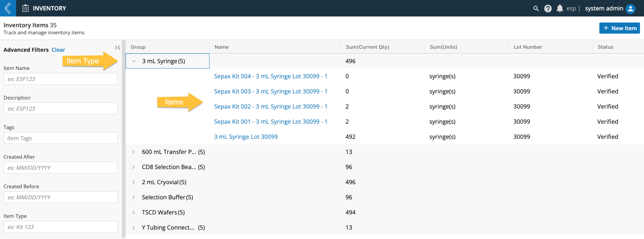Click the Item Tags filter field
The image size is (644, 239).
(60, 138)
